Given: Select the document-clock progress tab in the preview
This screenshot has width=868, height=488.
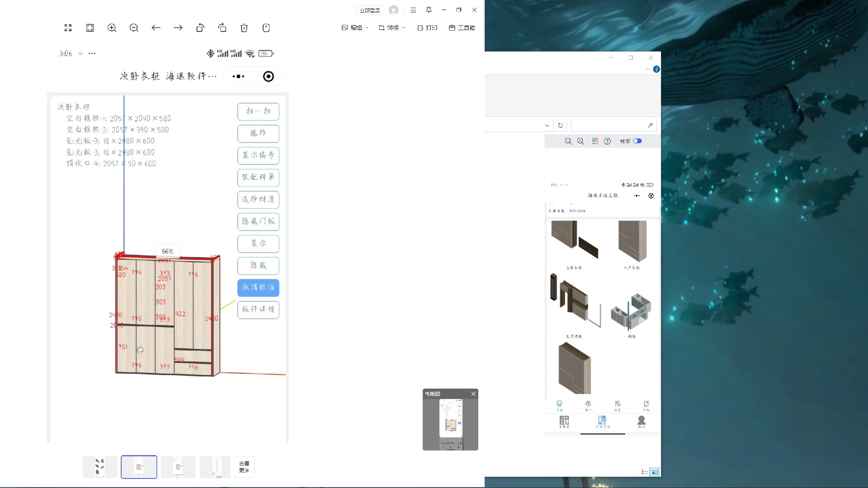Looking at the screenshot, I should click(618, 406).
